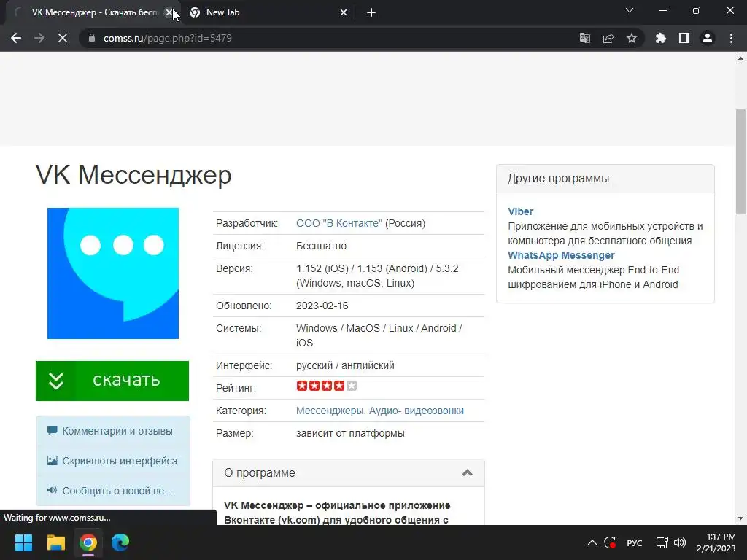Click the sync tray icon with red dot
The height and width of the screenshot is (560, 747).
(610, 542)
